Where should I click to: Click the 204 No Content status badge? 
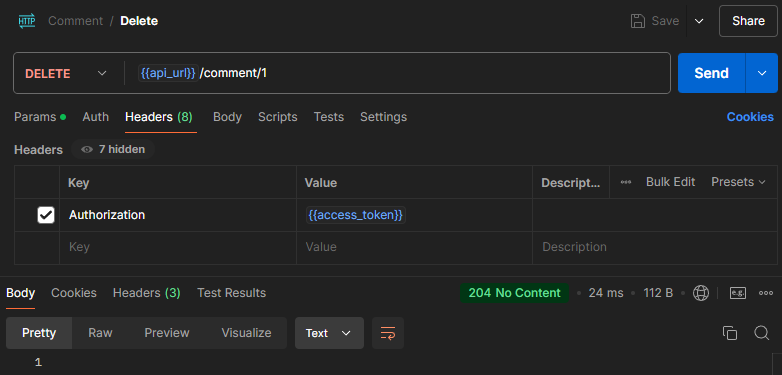tap(514, 293)
